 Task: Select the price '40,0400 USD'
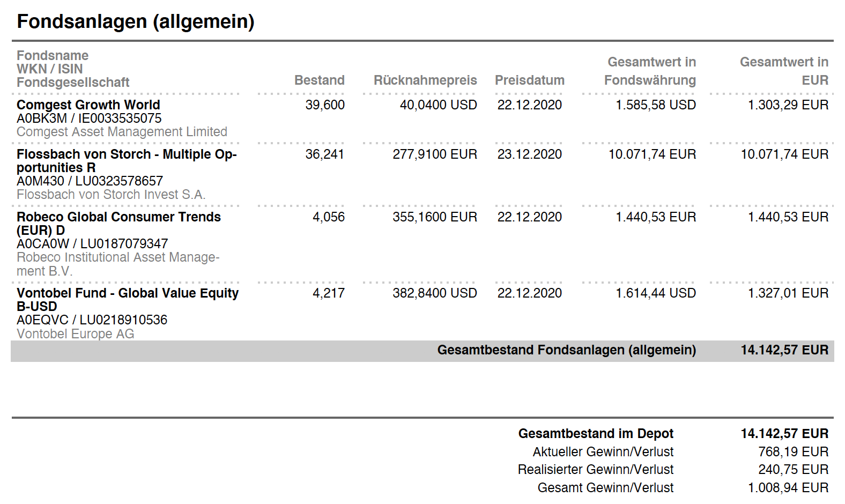pos(439,105)
